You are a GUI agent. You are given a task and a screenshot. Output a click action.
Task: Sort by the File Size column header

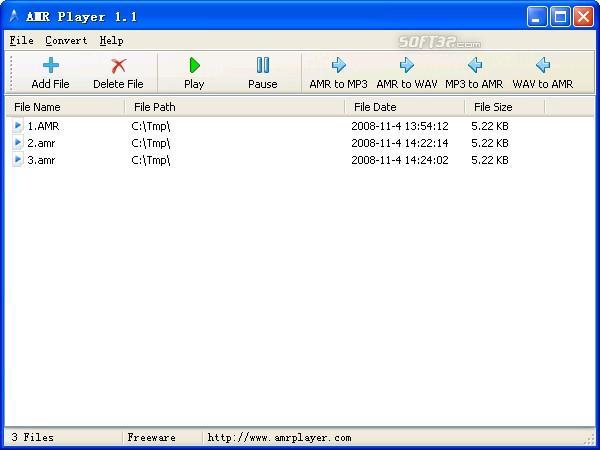[x=505, y=107]
